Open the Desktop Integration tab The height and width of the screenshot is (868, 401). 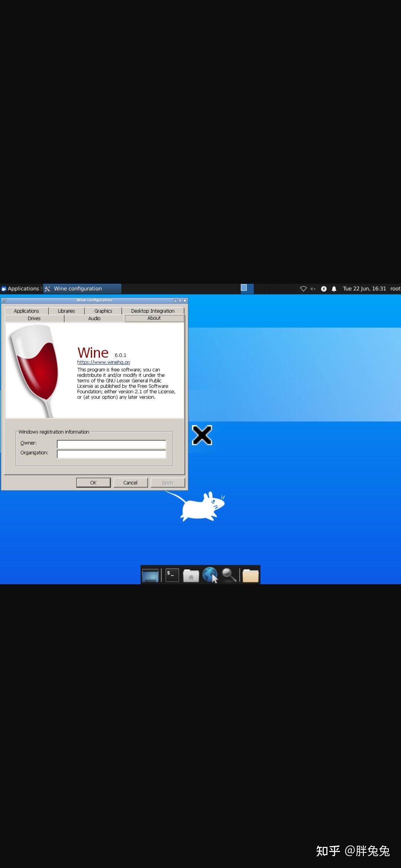pos(153,311)
